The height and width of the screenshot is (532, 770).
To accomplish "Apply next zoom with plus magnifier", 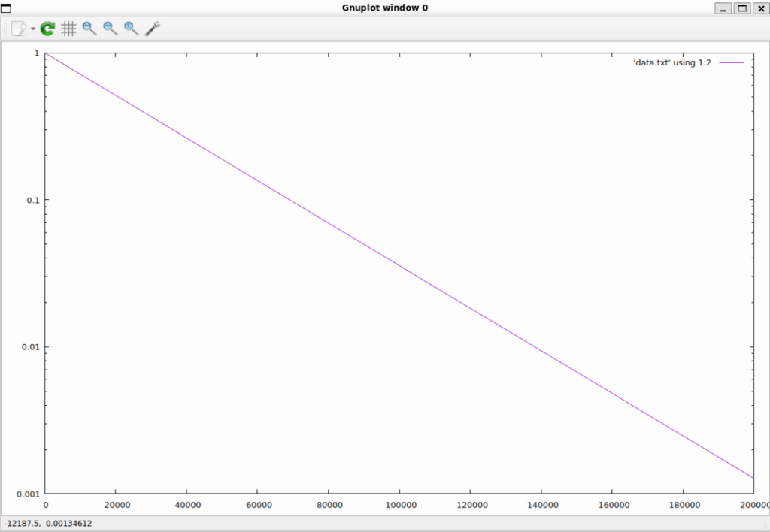I will tap(111, 29).
